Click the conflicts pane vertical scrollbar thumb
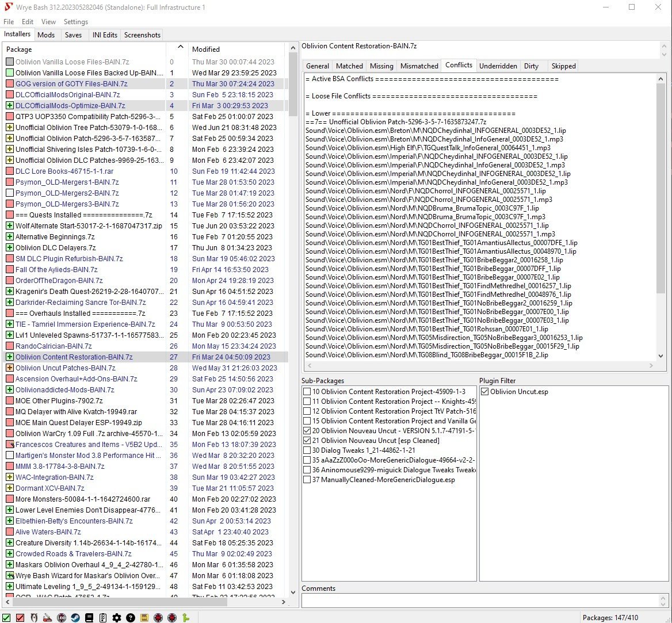 pyautogui.click(x=660, y=189)
